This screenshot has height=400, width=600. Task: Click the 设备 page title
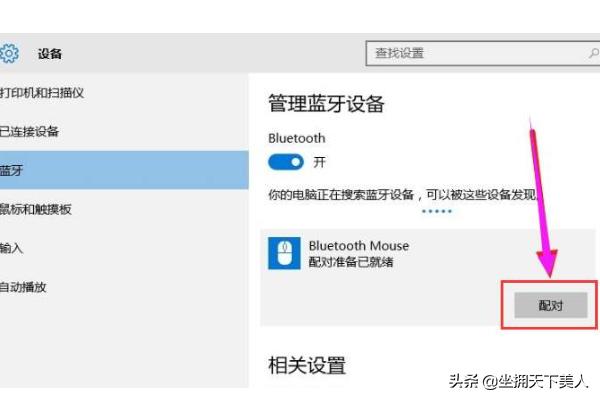click(x=50, y=53)
